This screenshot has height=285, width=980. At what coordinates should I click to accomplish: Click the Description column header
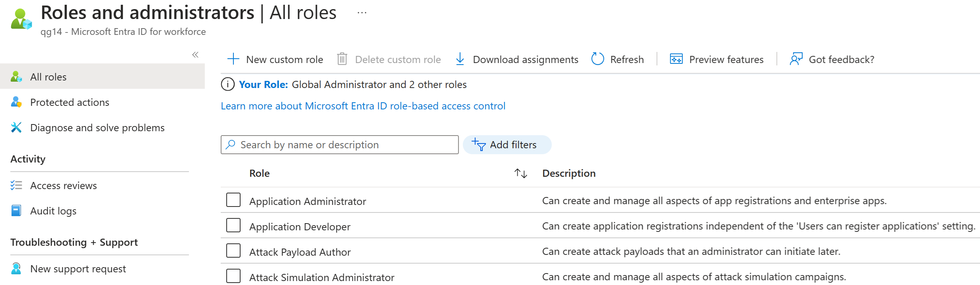pyautogui.click(x=569, y=173)
